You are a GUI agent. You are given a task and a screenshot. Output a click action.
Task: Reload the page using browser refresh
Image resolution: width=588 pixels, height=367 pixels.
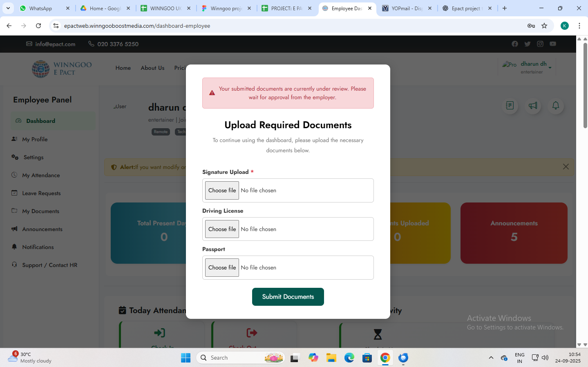pyautogui.click(x=38, y=26)
